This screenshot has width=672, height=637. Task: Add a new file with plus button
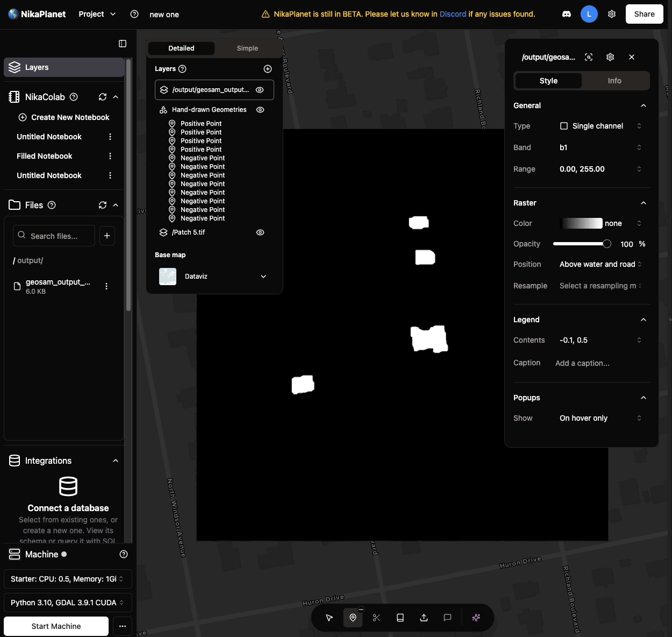click(x=107, y=236)
